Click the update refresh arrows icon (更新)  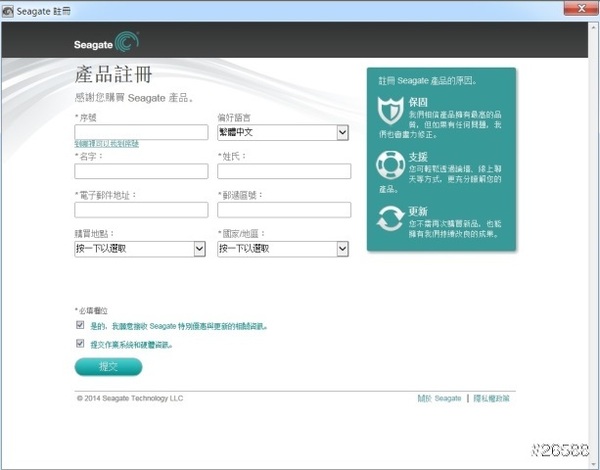[389, 219]
